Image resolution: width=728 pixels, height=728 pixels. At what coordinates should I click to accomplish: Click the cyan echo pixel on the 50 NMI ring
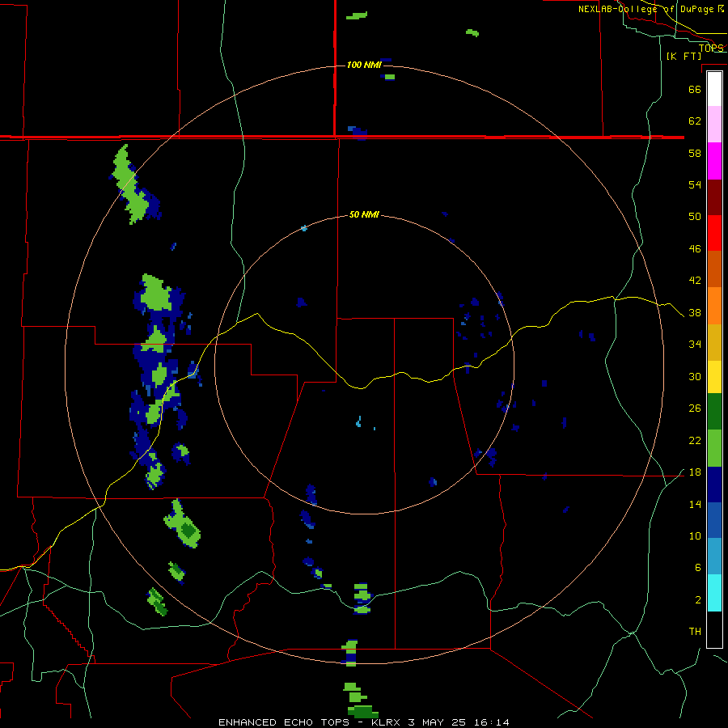[x=304, y=228]
